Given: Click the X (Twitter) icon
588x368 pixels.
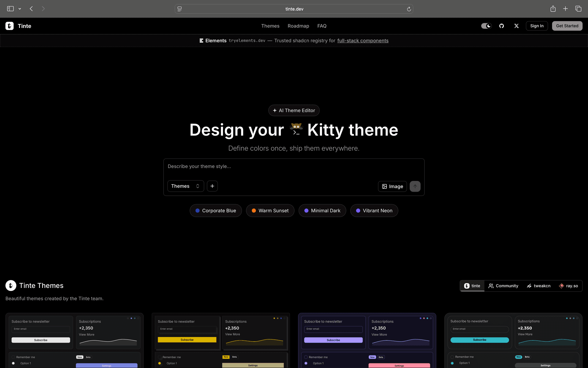Looking at the screenshot, I should (516, 26).
